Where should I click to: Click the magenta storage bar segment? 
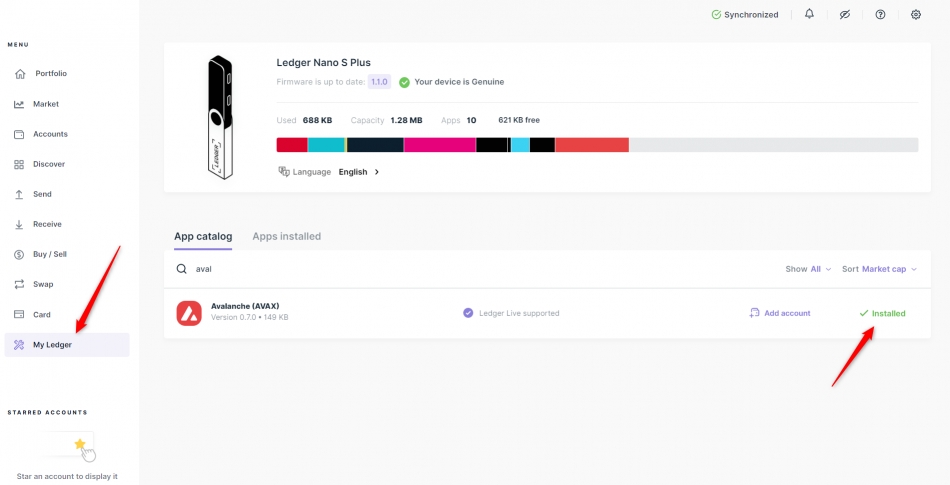(440, 145)
